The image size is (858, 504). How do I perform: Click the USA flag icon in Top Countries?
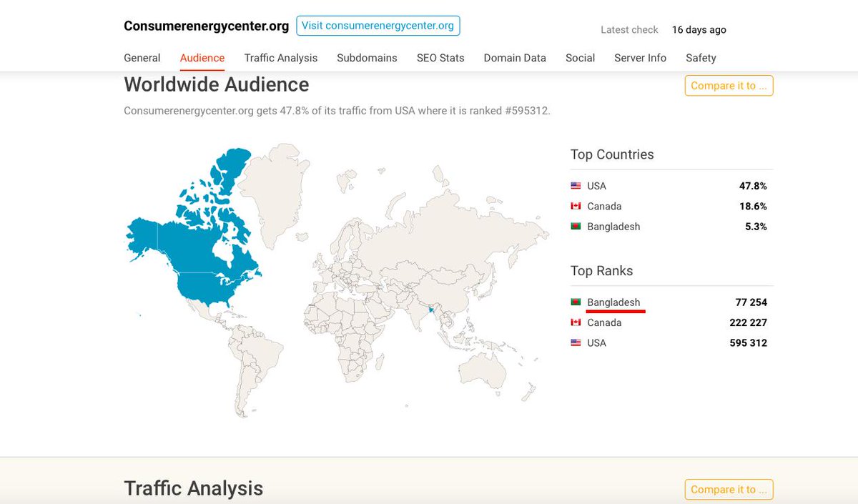pos(576,186)
